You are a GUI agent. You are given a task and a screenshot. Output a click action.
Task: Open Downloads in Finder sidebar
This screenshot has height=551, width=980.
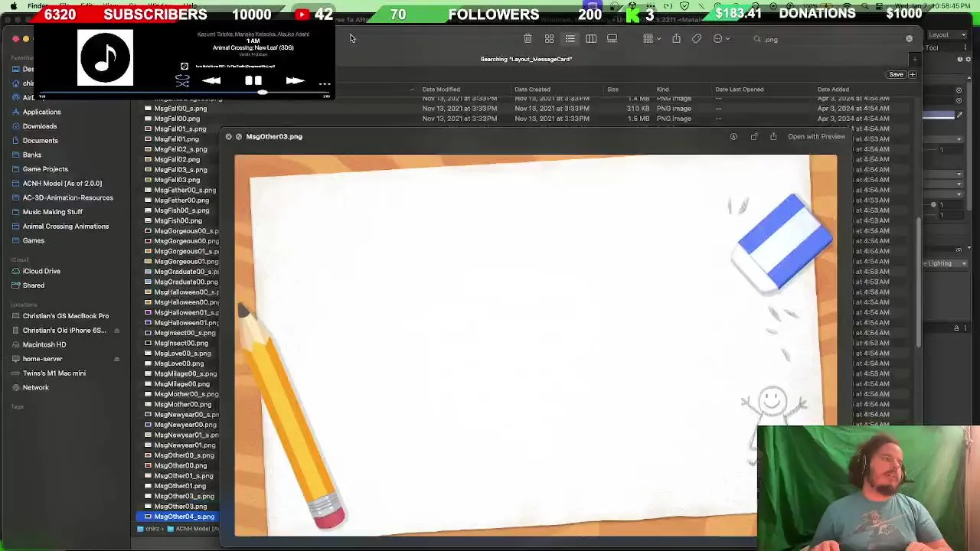pyautogui.click(x=40, y=126)
